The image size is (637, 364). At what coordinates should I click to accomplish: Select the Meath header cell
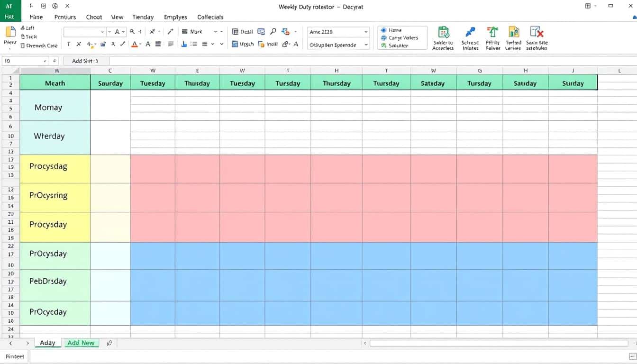click(55, 82)
